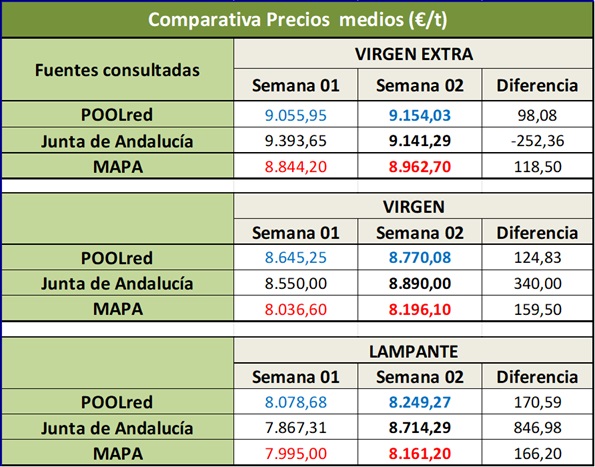The width and height of the screenshot is (595, 467).
Task: Select the Virgen Extra difference 118,50
Action: (537, 167)
